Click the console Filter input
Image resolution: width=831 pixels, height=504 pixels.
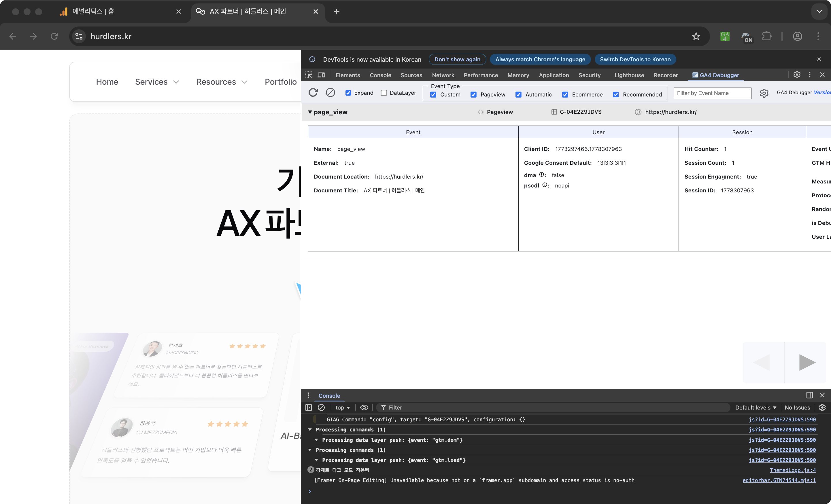click(553, 407)
